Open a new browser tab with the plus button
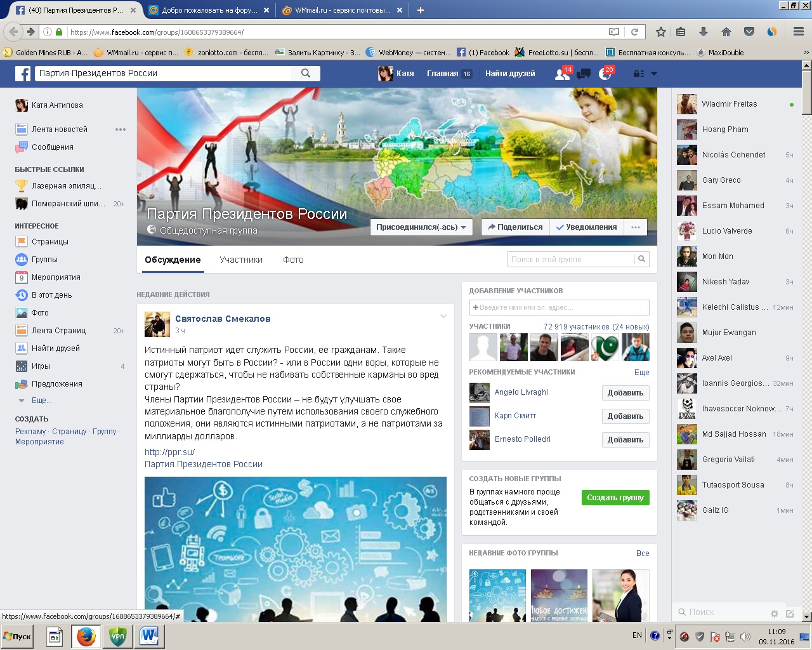812x650 pixels. tap(420, 10)
